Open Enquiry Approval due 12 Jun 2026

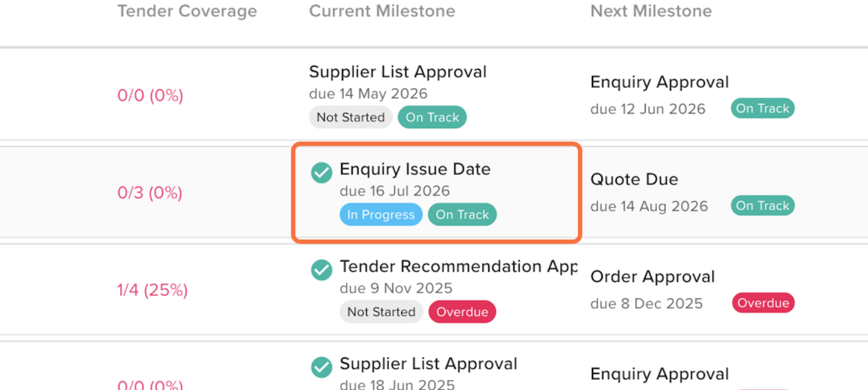(x=659, y=82)
